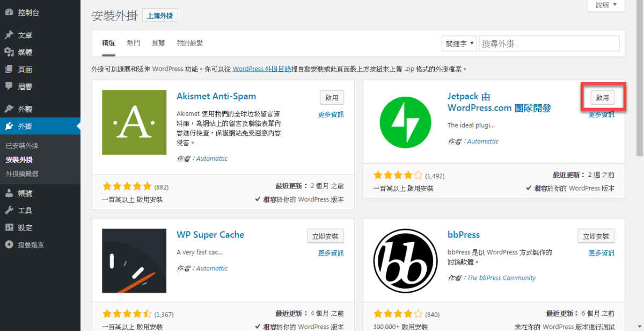Click the WP Super Cache star rating
The height and width of the screenshot is (331, 644).
127,314
